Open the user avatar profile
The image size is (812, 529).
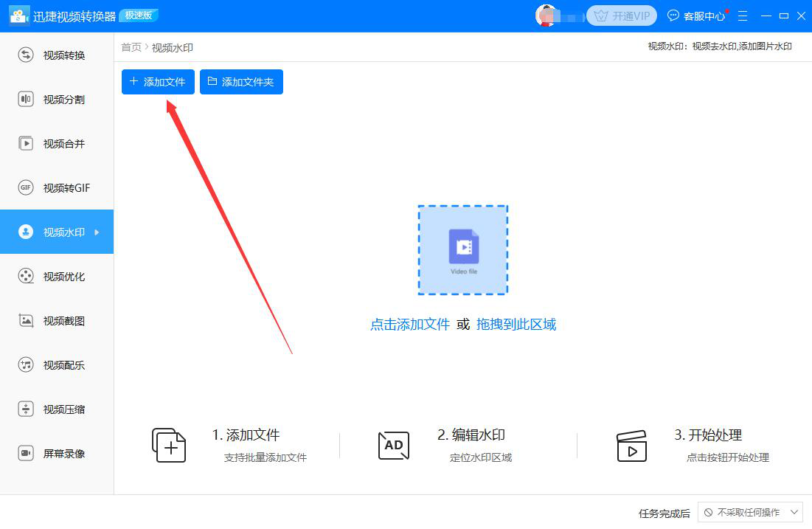tap(546, 15)
